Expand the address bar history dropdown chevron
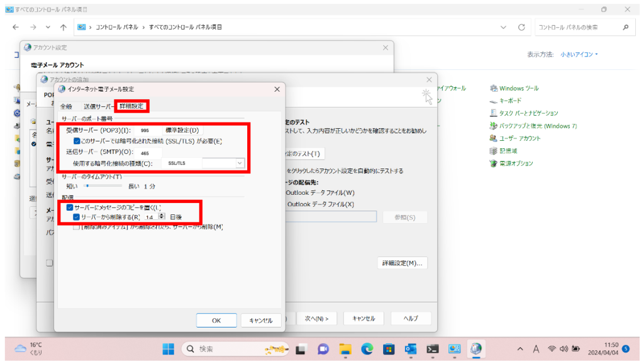Image resolution: width=644 pixels, height=364 pixels. [x=503, y=28]
